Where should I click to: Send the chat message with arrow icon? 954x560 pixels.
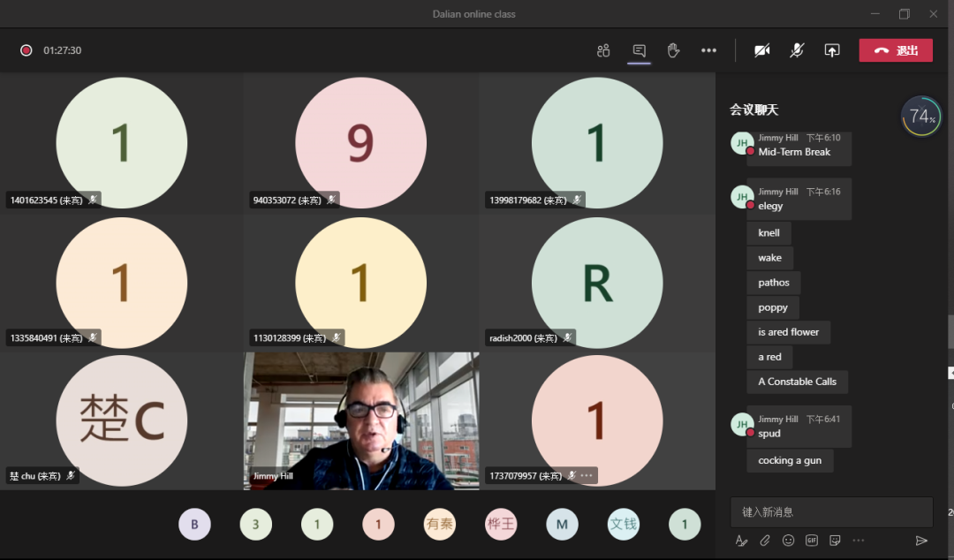[x=921, y=541]
